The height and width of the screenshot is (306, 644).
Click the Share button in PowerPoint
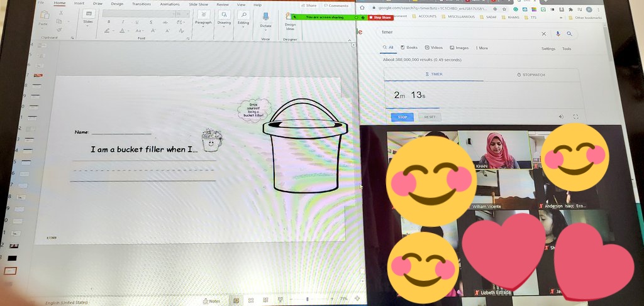click(x=309, y=6)
